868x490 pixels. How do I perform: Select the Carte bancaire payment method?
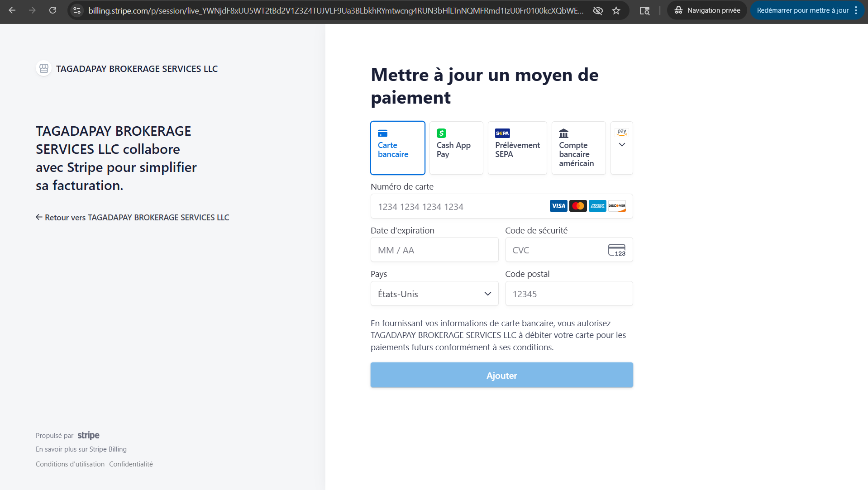397,147
